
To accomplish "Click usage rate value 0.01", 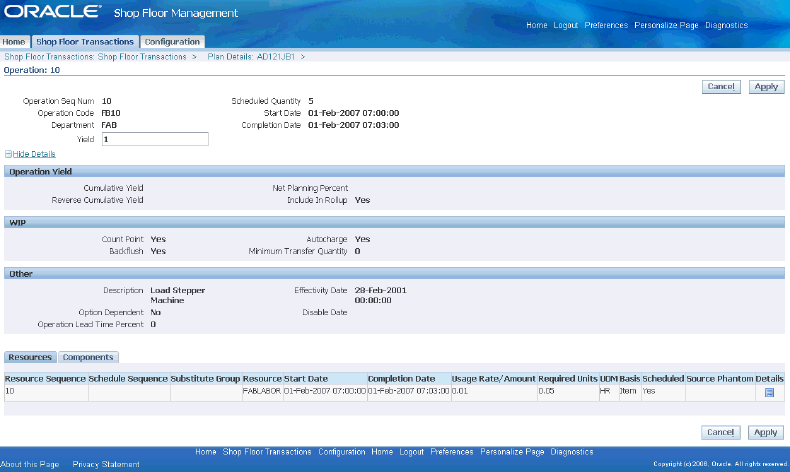I will tap(459, 391).
